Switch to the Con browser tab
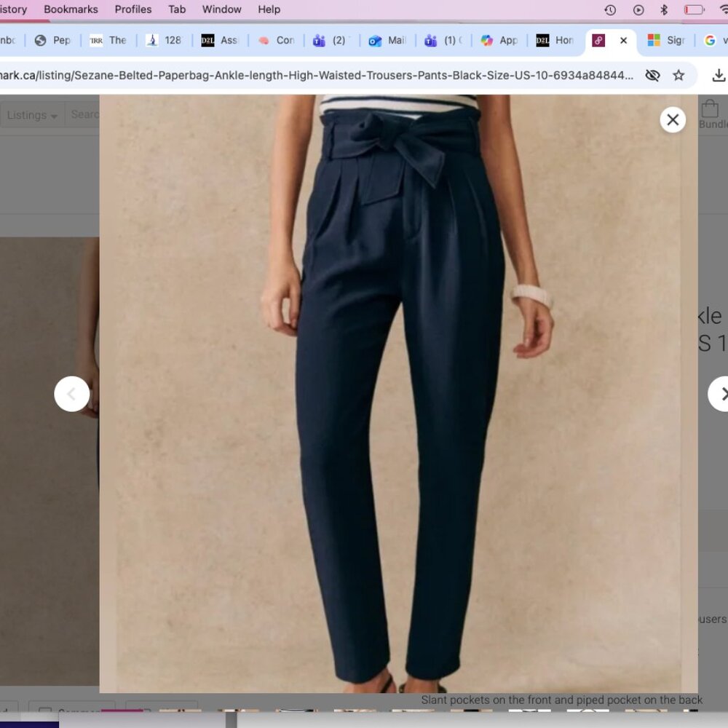Screen dimensions: 728x728 pos(276,40)
